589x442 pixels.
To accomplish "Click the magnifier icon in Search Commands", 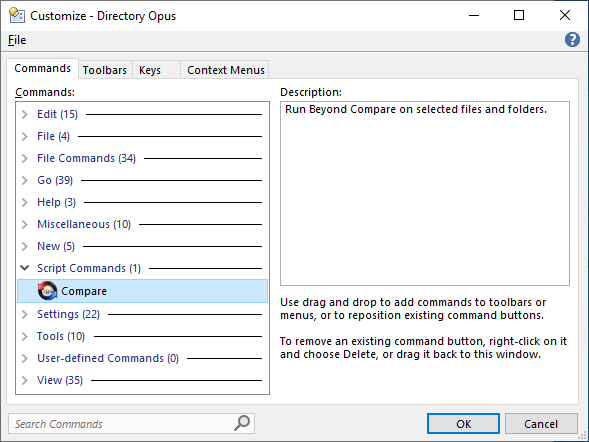I will 242,423.
